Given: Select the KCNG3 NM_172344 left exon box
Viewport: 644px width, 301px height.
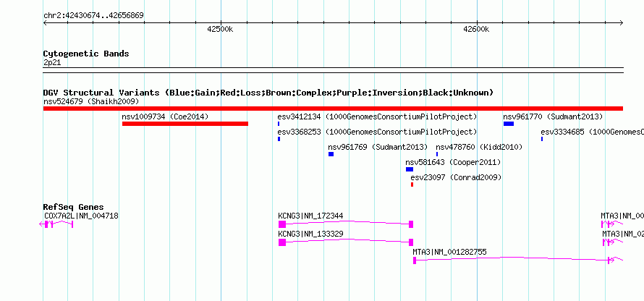Looking at the screenshot, I should (282, 224).
